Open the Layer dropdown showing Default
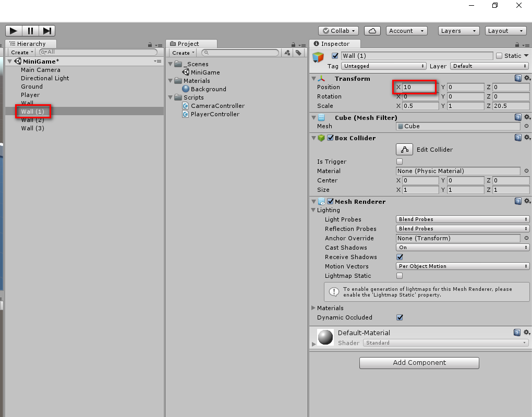The height and width of the screenshot is (417, 532). (x=489, y=66)
